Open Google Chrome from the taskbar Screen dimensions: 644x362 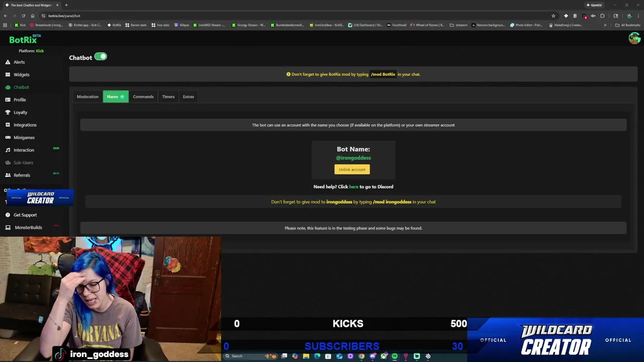click(361, 356)
